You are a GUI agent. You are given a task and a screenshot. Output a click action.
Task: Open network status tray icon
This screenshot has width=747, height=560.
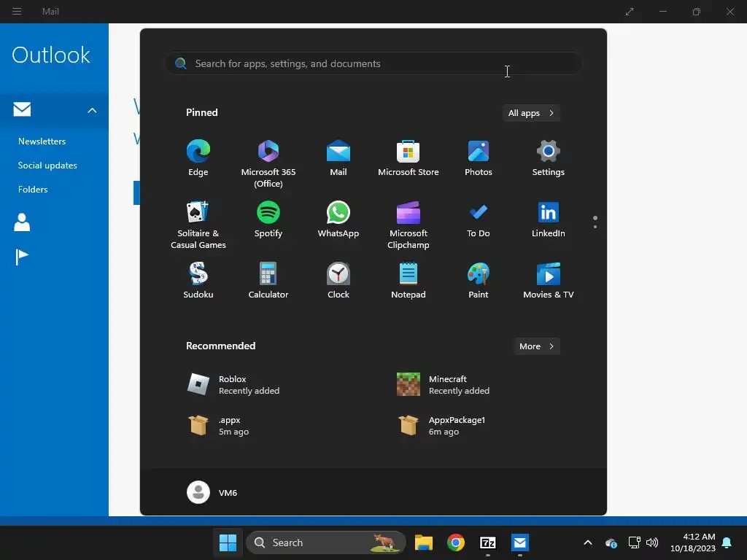coord(634,542)
